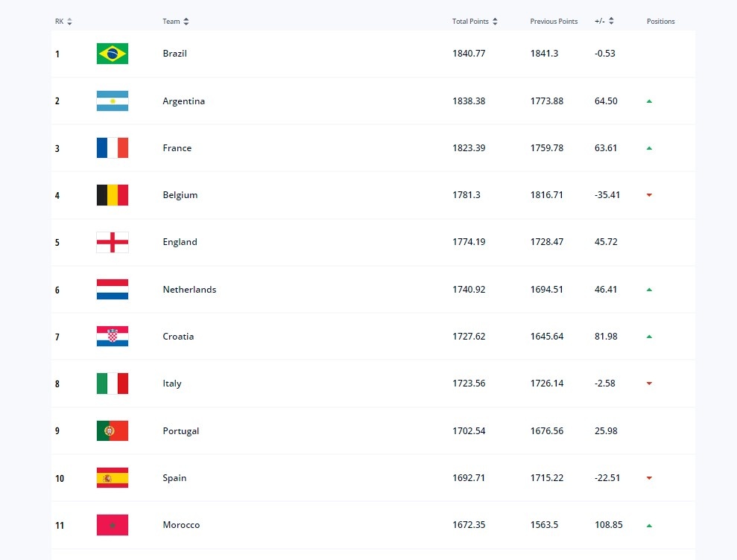Click the Croatia flag icon
Screen dimensions: 737x560
(113, 337)
